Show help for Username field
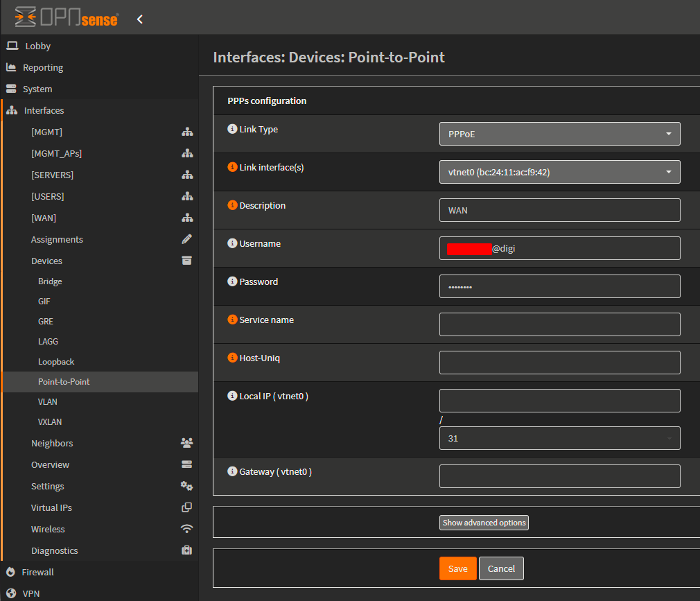 (x=232, y=243)
